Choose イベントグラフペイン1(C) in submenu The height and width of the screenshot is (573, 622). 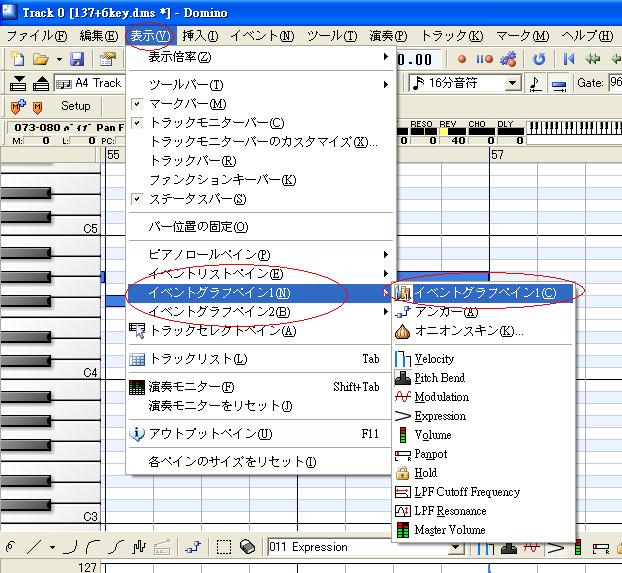[x=483, y=293]
